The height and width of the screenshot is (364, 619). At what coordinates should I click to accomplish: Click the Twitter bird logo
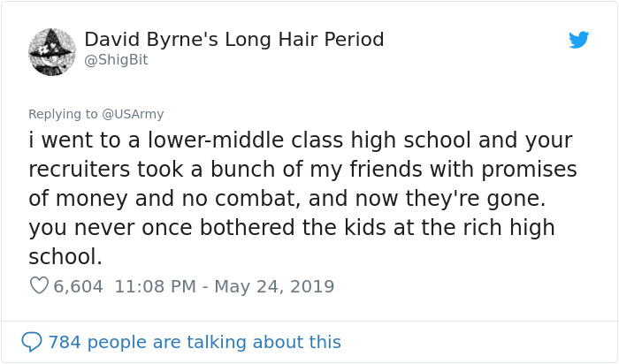(579, 40)
